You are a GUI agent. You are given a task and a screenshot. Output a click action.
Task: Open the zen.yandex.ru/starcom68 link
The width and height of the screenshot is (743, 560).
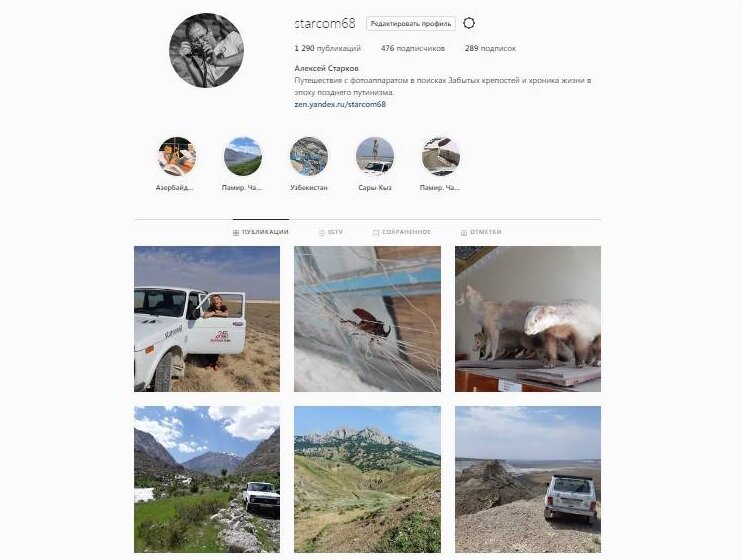coord(340,104)
